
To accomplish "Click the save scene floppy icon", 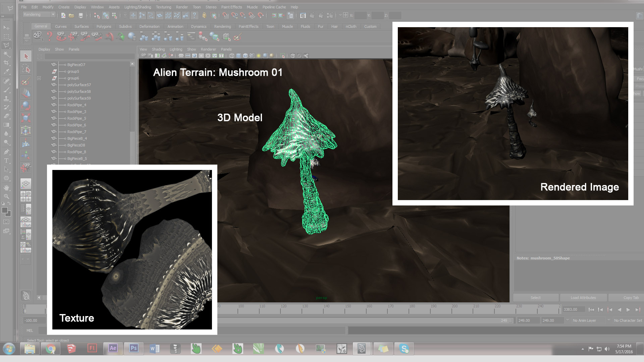I will (x=81, y=15).
